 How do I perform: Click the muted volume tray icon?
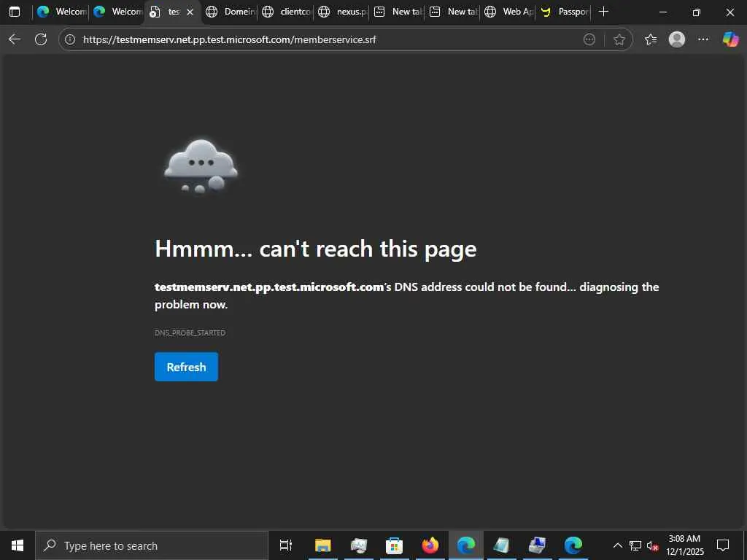click(x=653, y=545)
